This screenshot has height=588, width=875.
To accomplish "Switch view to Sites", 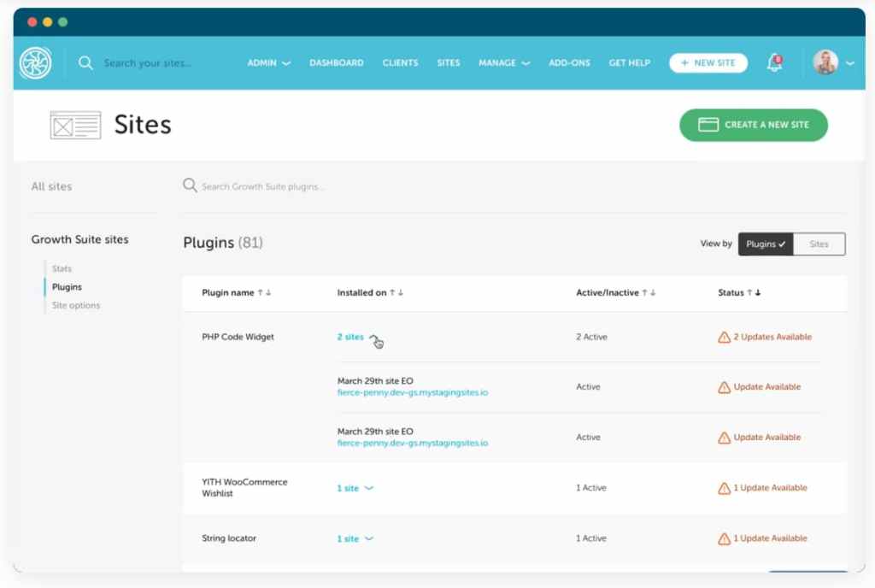I will [x=818, y=244].
